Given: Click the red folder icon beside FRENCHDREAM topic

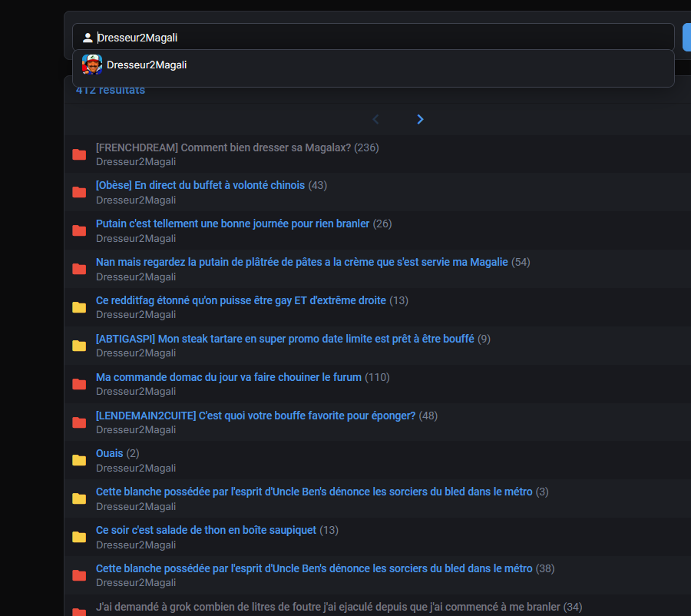Looking at the screenshot, I should pyautogui.click(x=79, y=154).
